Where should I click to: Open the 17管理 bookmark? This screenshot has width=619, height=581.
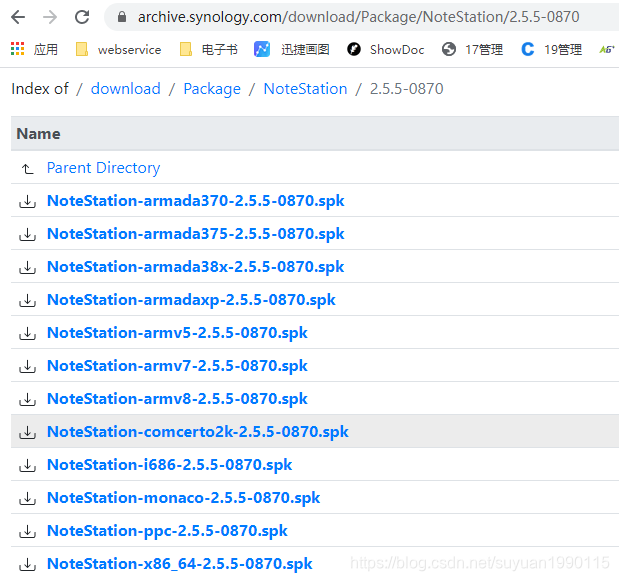pyautogui.click(x=472, y=49)
